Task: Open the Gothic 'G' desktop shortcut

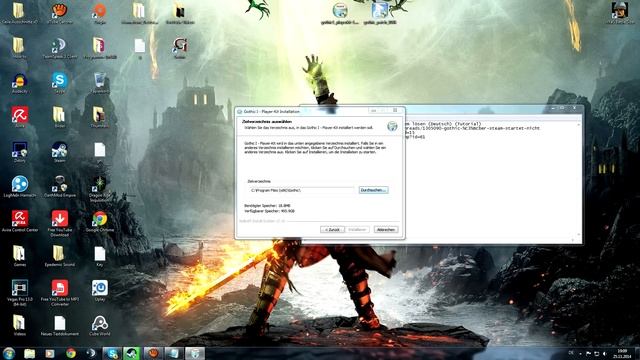Action: 180,48
